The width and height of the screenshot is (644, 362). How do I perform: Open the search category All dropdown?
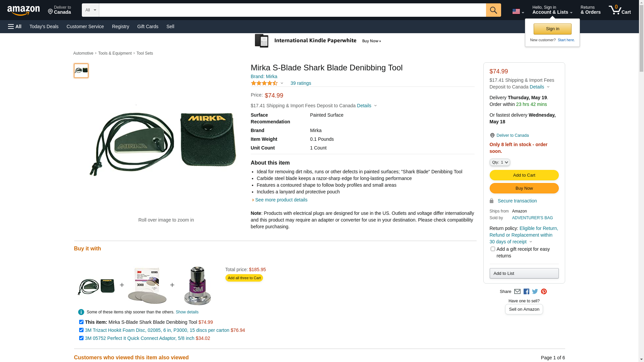[91, 10]
